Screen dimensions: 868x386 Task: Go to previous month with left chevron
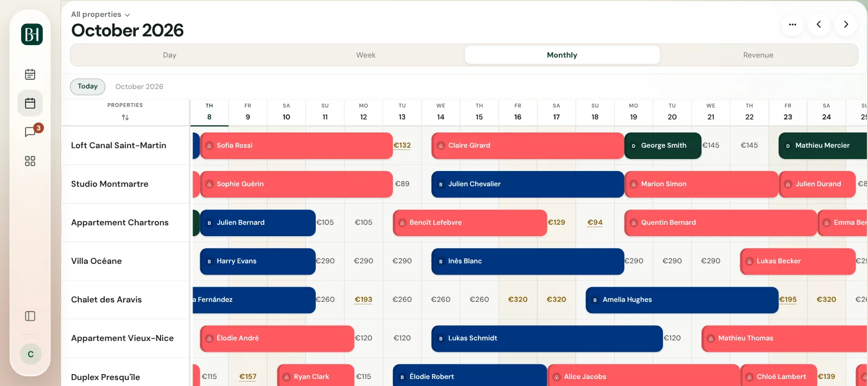[819, 24]
